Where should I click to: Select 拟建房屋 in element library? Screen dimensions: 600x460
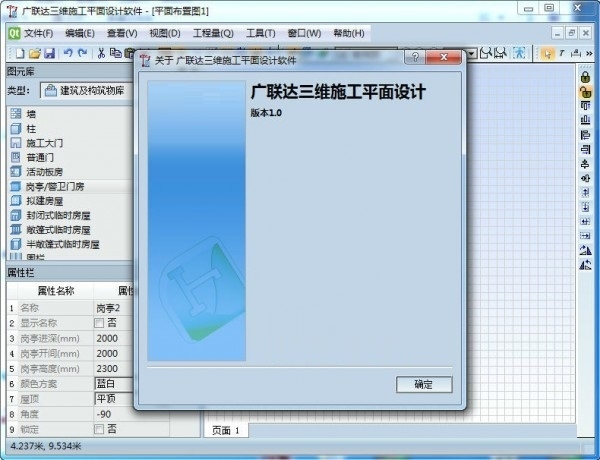(x=71, y=201)
